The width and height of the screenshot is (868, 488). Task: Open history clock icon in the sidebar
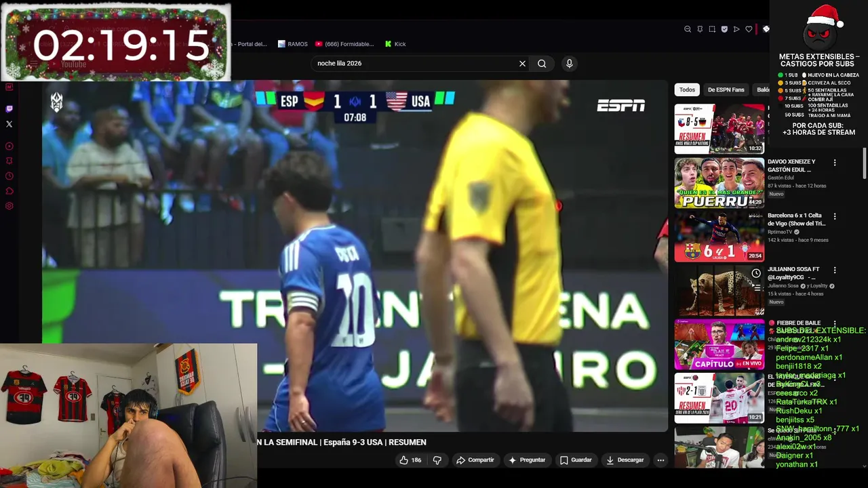tap(9, 176)
